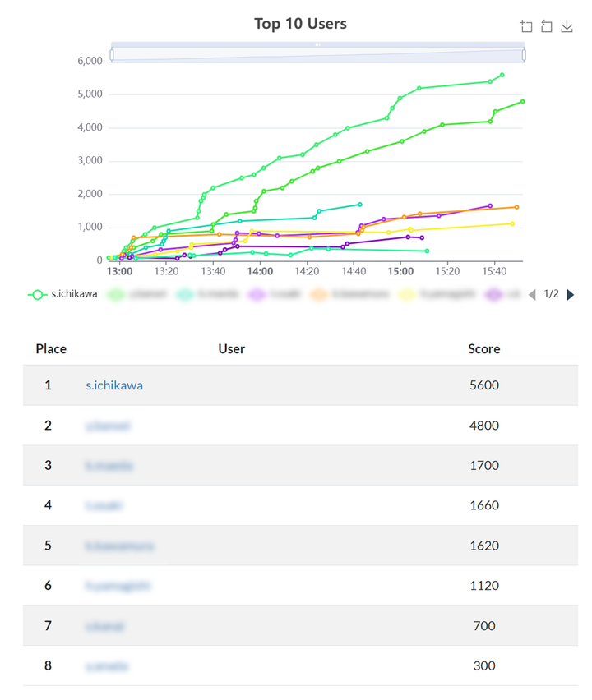This screenshot has height=700, width=592.
Task: Go to next legend page arrow
Action: click(571, 294)
